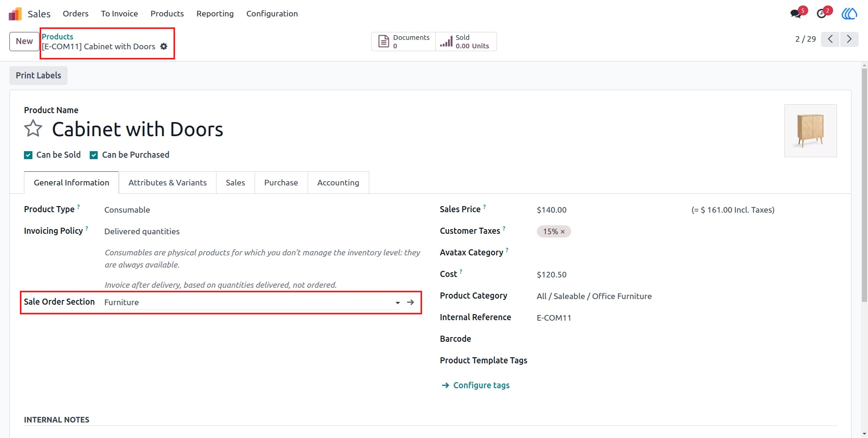Click the Cost help question mark

click(461, 271)
